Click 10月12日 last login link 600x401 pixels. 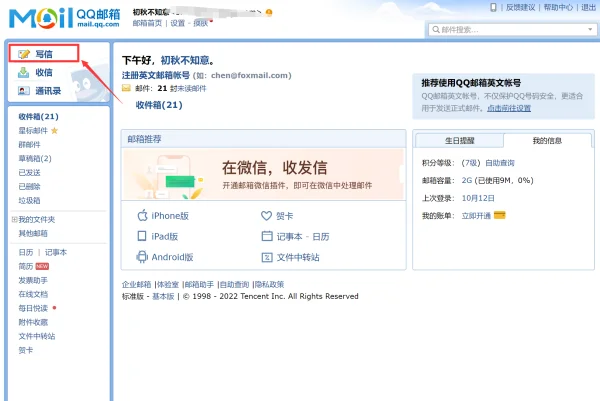[x=478, y=198]
